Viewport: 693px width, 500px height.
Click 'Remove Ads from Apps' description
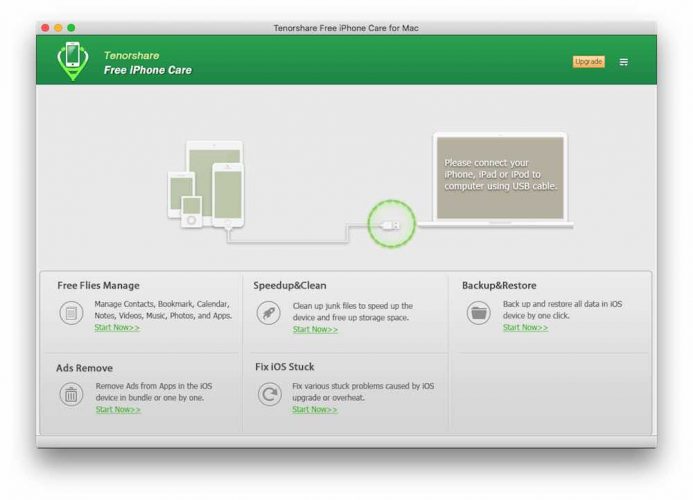(x=154, y=392)
